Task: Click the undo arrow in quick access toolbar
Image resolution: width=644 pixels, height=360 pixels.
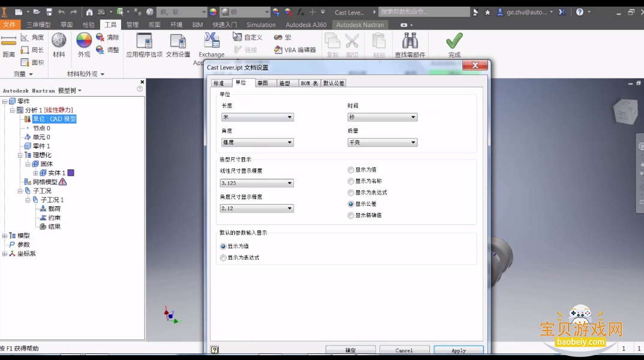Action: coord(61,12)
